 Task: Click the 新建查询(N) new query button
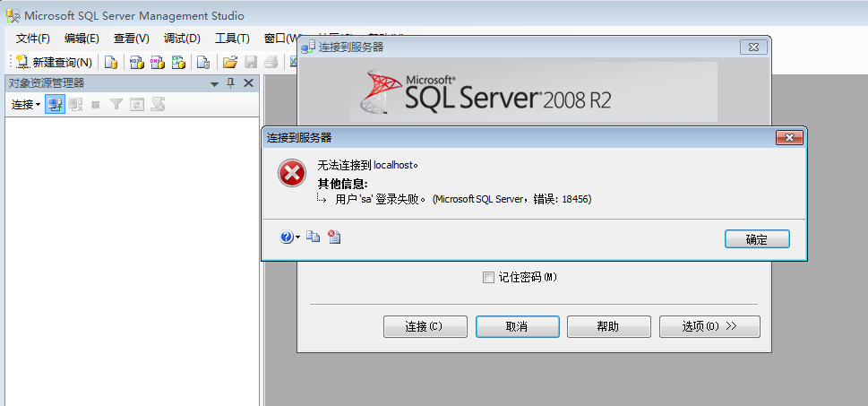pyautogui.click(x=54, y=63)
